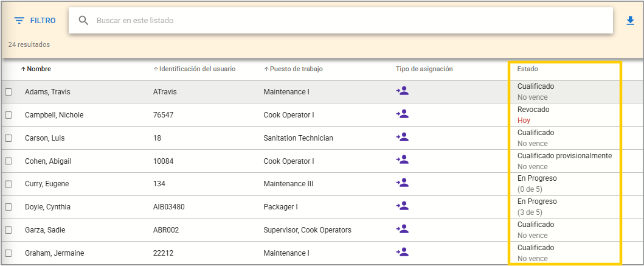Click assignment type icon for Adams, Travis
The height and width of the screenshot is (266, 644).
[x=402, y=91]
